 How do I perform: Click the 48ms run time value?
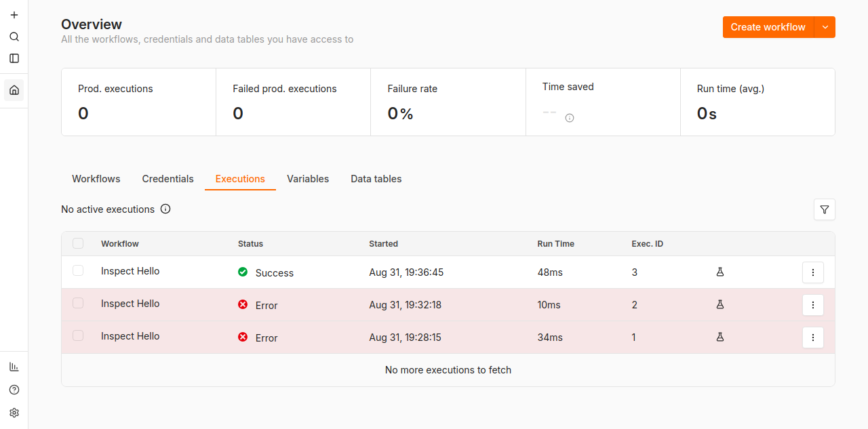[x=550, y=272]
